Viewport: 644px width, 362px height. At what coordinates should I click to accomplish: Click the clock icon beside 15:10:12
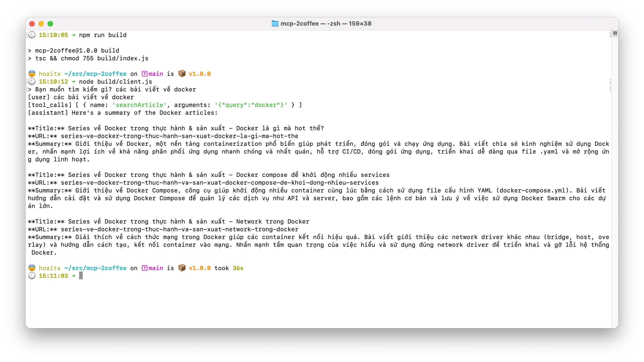pyautogui.click(x=32, y=82)
